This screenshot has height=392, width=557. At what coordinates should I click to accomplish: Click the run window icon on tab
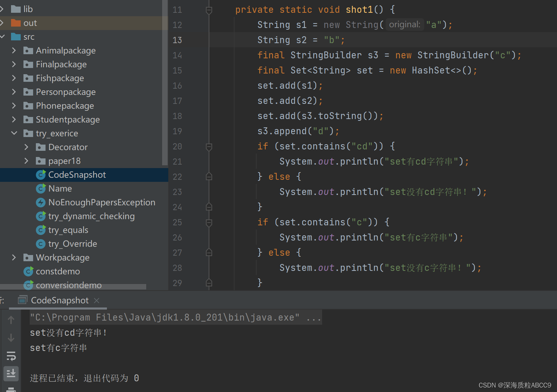(x=22, y=300)
